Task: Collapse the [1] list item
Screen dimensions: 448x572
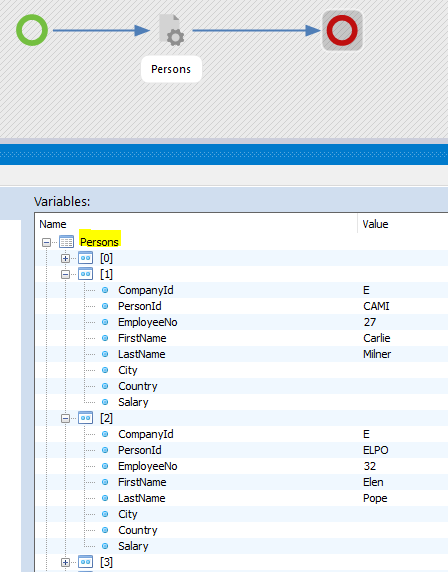Action: (x=65, y=274)
